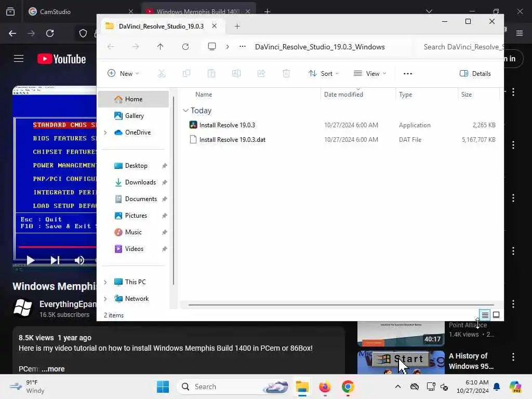Sort by Size column header
This screenshot has width=532, height=399.
click(467, 95)
